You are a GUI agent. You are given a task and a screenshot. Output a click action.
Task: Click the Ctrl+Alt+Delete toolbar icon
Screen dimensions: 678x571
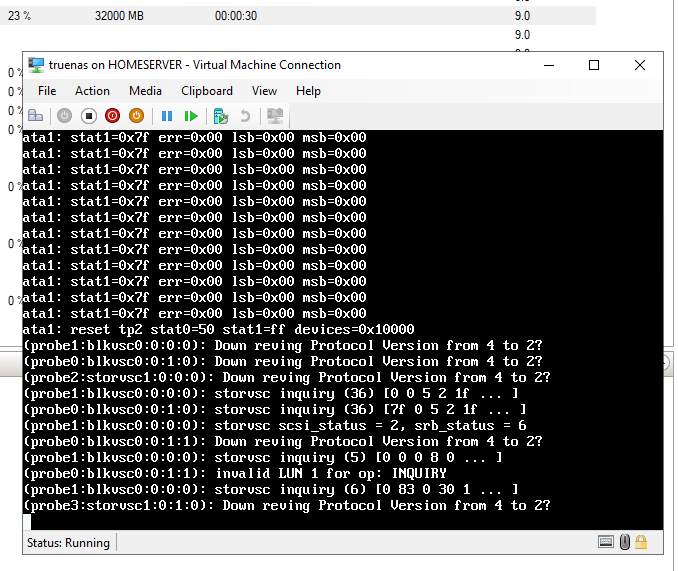[x=35, y=116]
